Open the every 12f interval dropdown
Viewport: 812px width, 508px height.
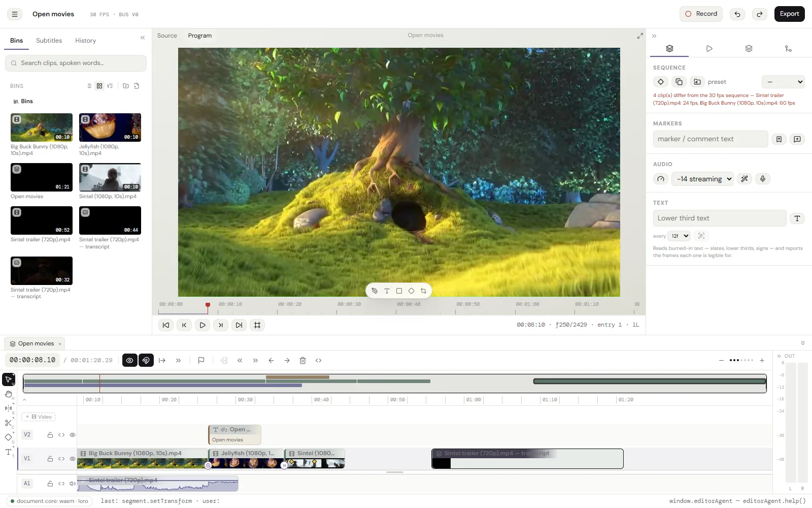(x=679, y=236)
